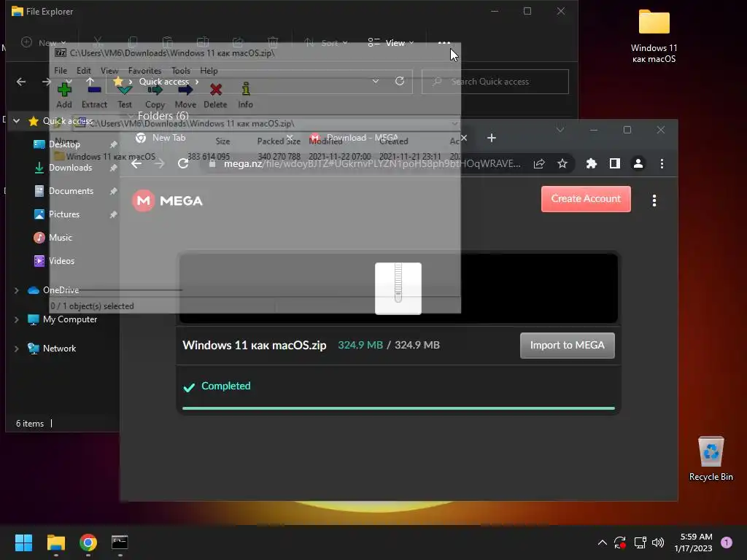The width and height of the screenshot is (747, 560).
Task: Open the Chrome extensions puzzle icon
Action: pyautogui.click(x=591, y=164)
